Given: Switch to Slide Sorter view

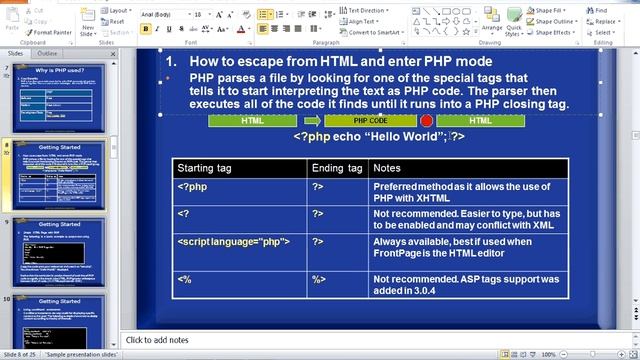Looking at the screenshot, I should click(514, 355).
